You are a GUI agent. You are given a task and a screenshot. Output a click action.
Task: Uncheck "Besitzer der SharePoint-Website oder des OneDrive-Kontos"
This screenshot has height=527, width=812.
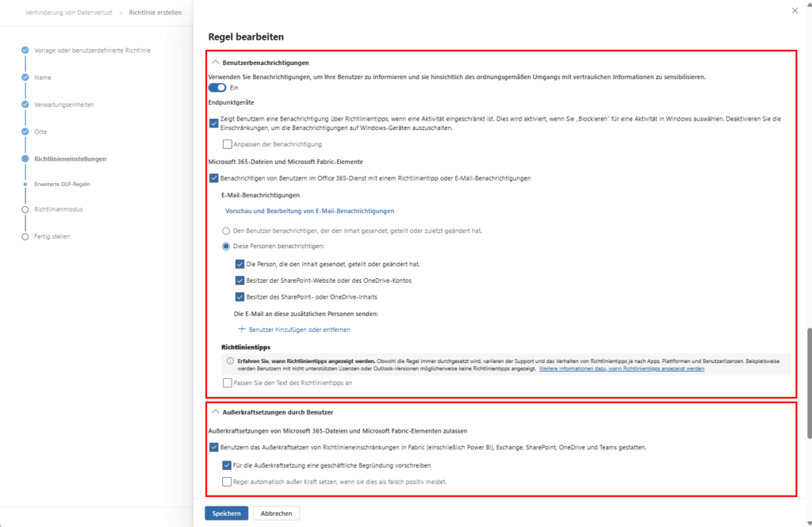(239, 282)
